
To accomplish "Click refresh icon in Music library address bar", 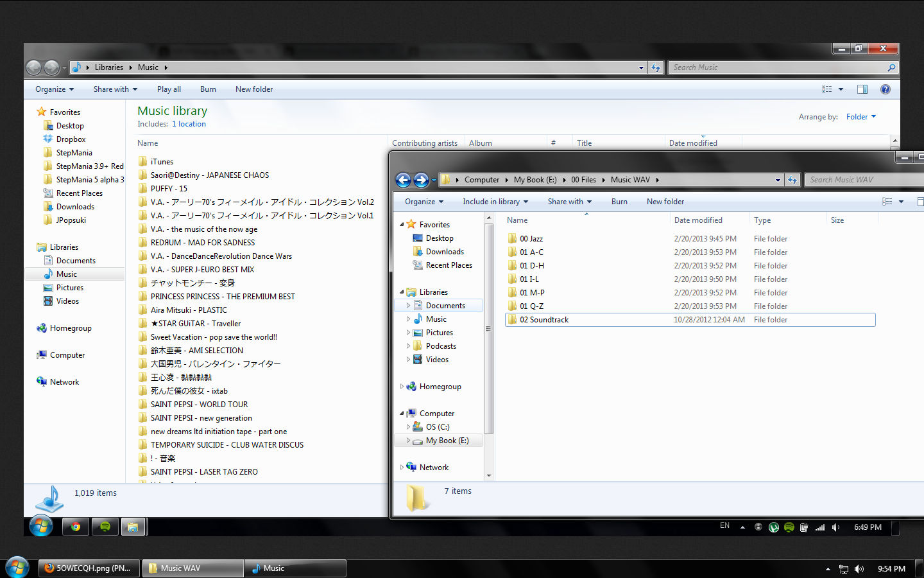I will (x=655, y=67).
